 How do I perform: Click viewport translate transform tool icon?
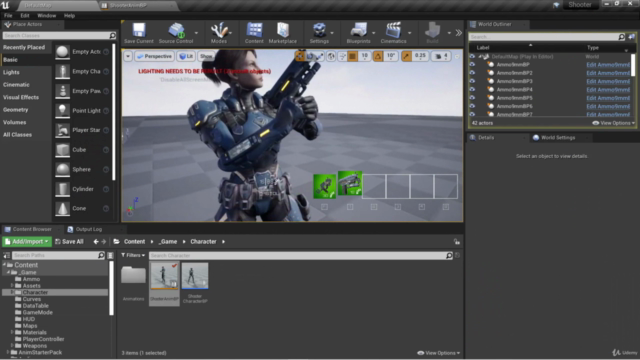300,56
